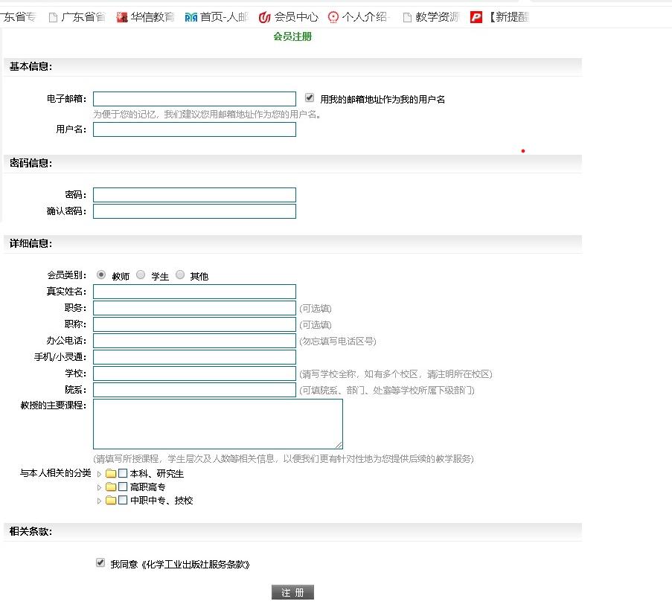Screen dimensions: 672x616
Task: Uncheck 我同意《化学工业出版社服务条款》
Action: tap(100, 562)
